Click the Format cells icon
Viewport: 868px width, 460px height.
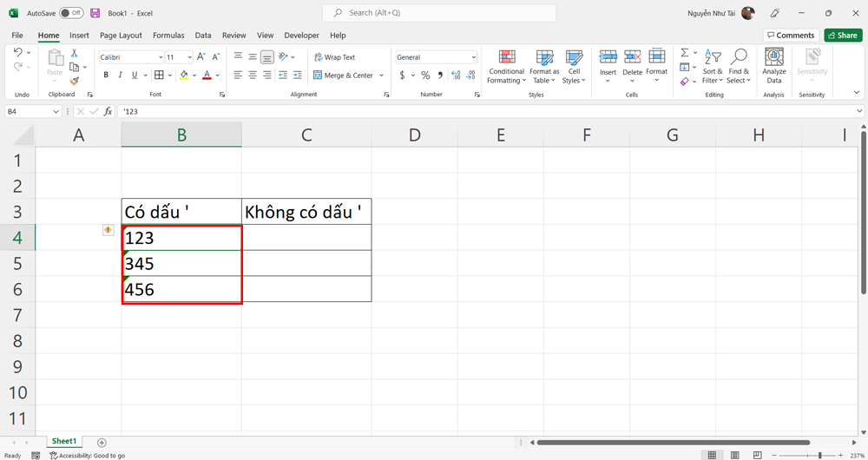pos(656,56)
